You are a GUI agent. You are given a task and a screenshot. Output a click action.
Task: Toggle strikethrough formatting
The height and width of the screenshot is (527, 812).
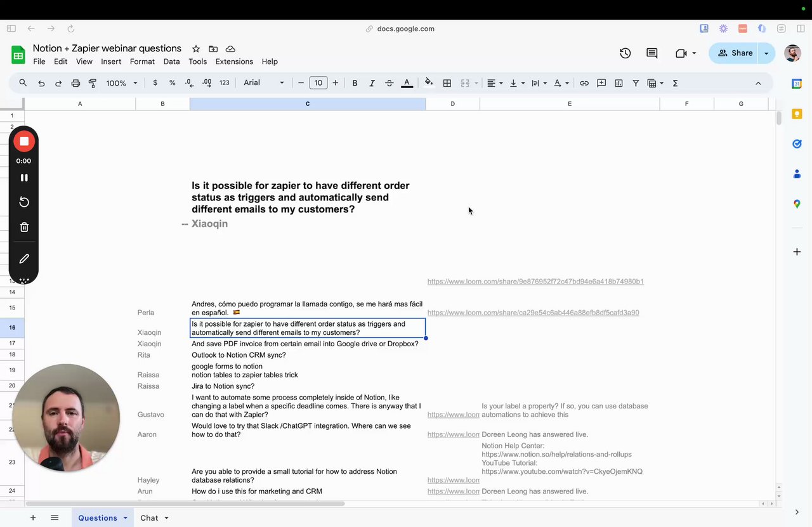[390, 83]
